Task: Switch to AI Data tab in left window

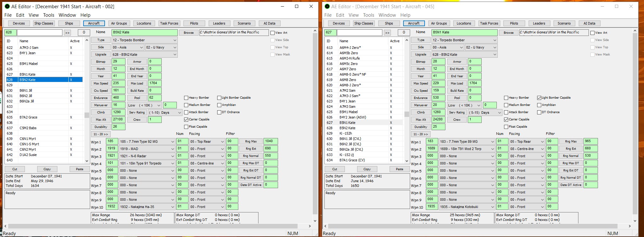Action: [x=270, y=23]
